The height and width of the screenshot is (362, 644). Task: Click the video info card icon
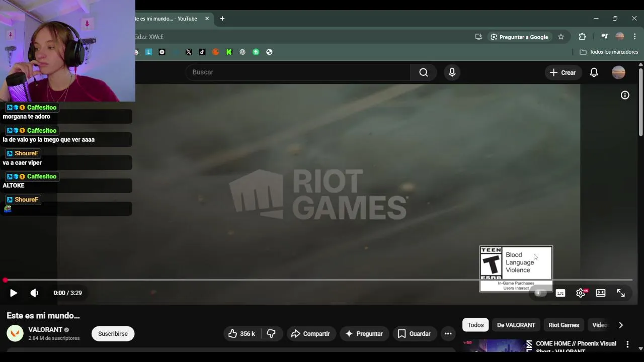[x=625, y=95]
